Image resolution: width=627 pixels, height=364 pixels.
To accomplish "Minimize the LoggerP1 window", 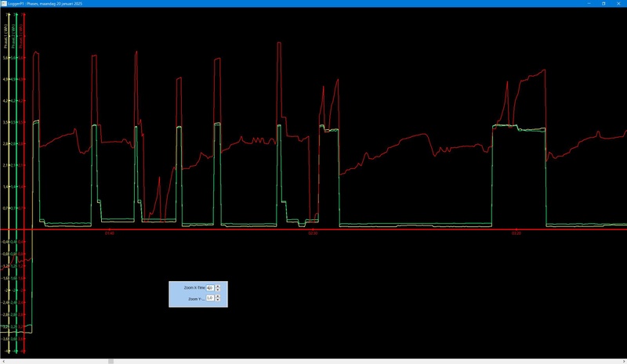I will coord(589,4).
